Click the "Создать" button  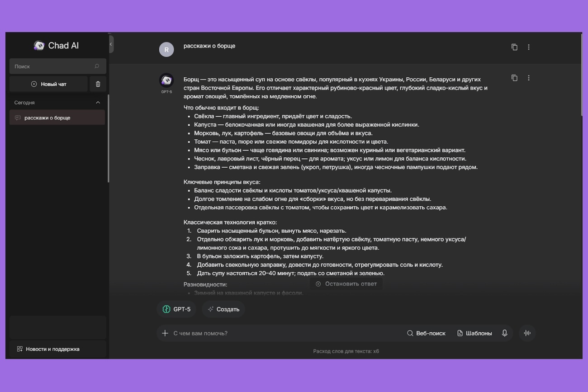point(223,309)
